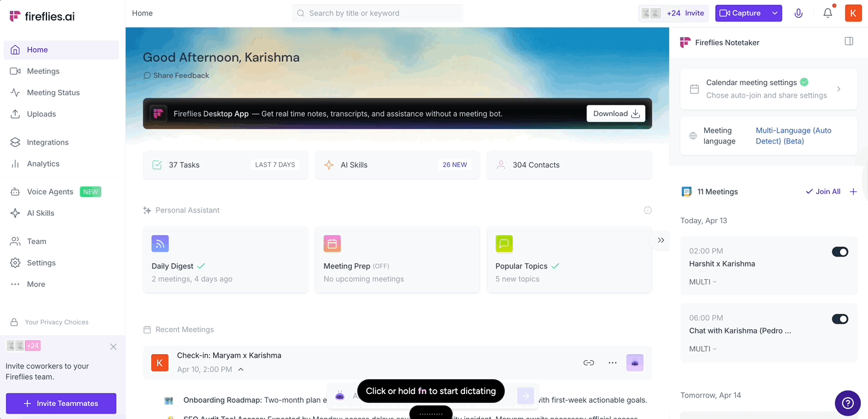Image resolution: width=868 pixels, height=419 pixels.
Task: Open Meetings in the sidebar
Action: pyautogui.click(x=61, y=71)
